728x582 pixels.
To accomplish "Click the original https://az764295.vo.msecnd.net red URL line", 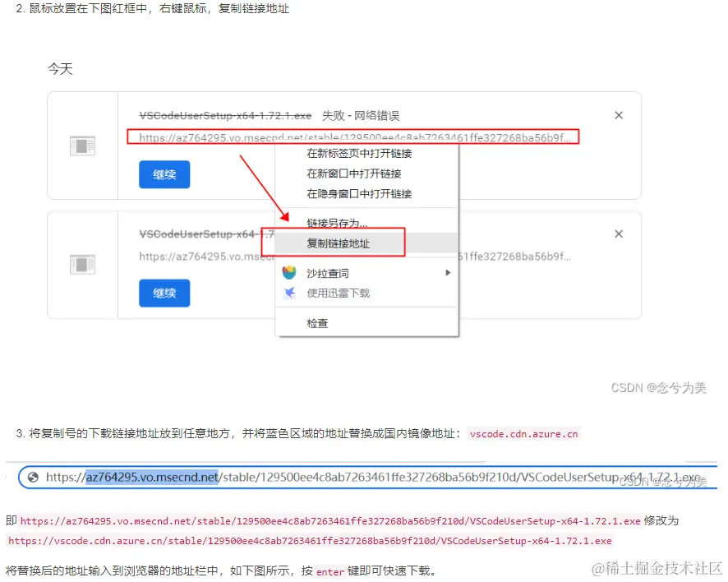I will (330, 521).
